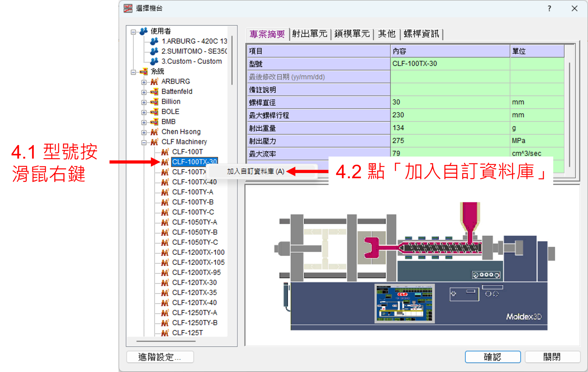Click the ARBURG brand icon in tree

click(x=155, y=81)
